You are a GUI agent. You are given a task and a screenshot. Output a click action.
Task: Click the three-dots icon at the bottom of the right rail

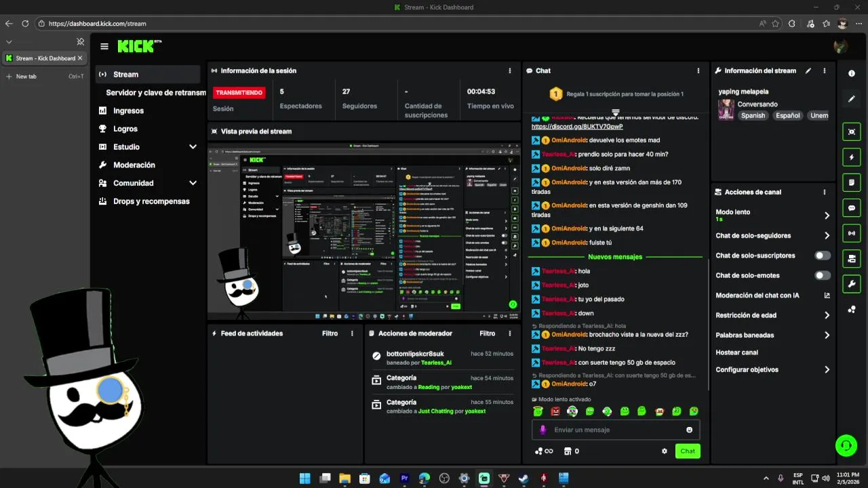pos(852,310)
